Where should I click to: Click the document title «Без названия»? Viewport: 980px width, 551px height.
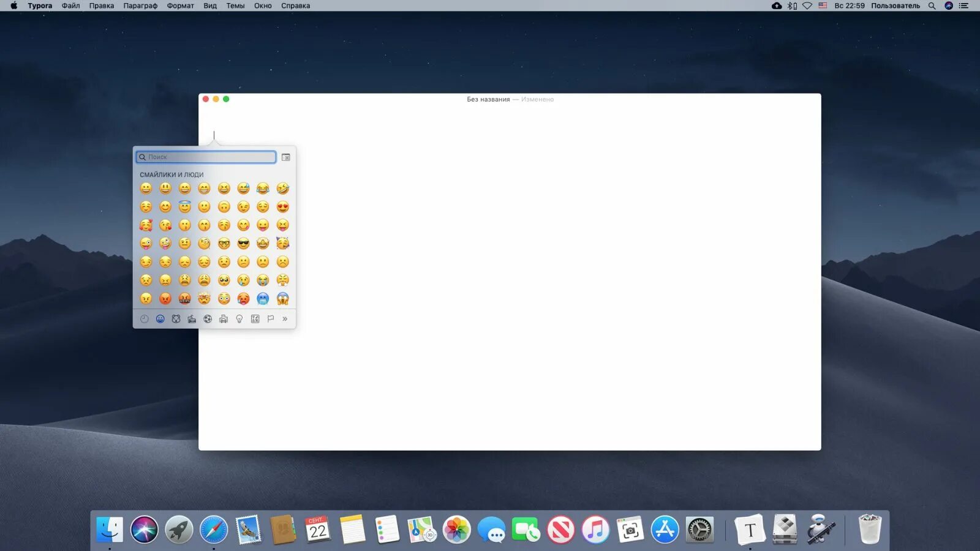tap(488, 99)
